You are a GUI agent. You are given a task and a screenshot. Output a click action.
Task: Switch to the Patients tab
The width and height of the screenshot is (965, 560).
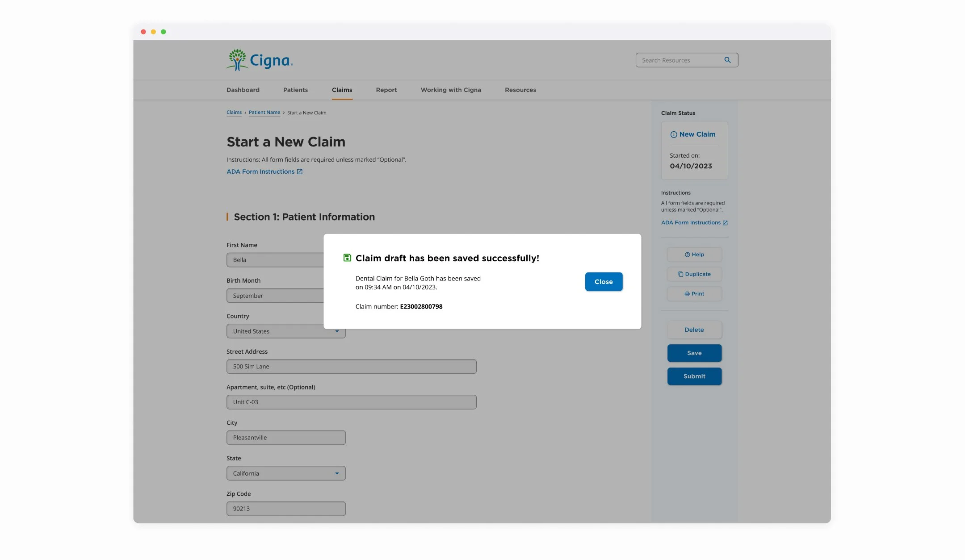coord(295,90)
